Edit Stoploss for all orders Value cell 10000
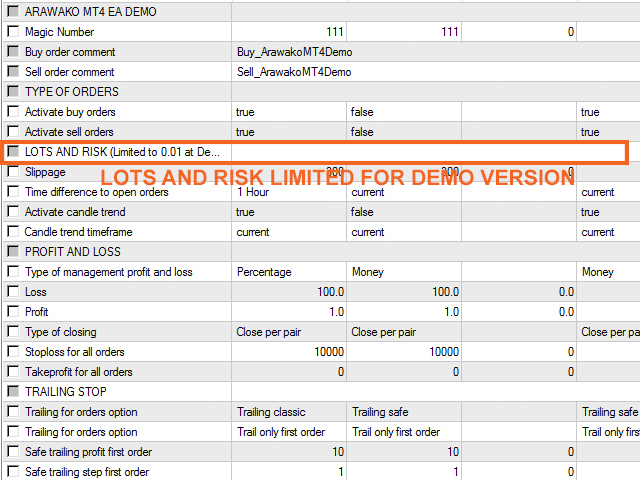640x480 pixels. click(289, 352)
